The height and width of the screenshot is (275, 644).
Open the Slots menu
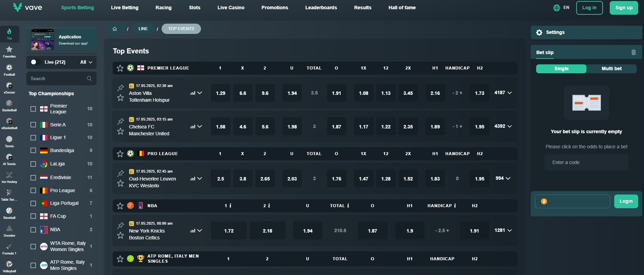point(194,8)
